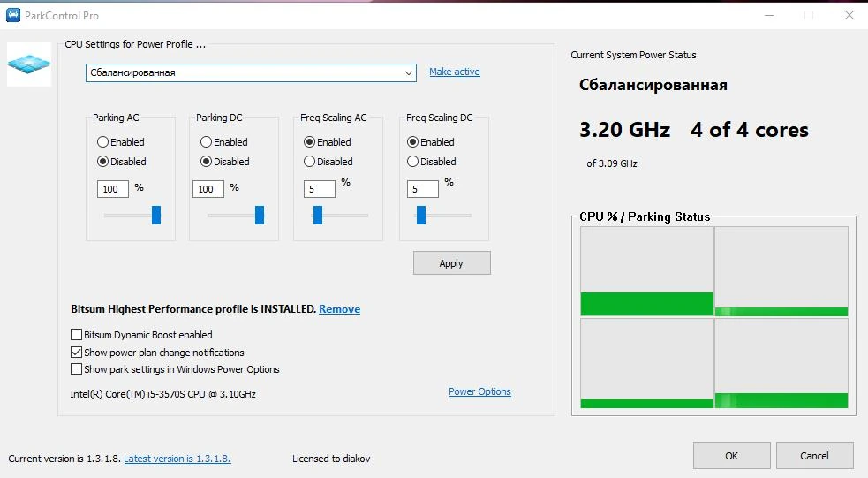Image resolution: width=868 pixels, height=478 pixels.
Task: Click the Apply button
Action: click(452, 263)
